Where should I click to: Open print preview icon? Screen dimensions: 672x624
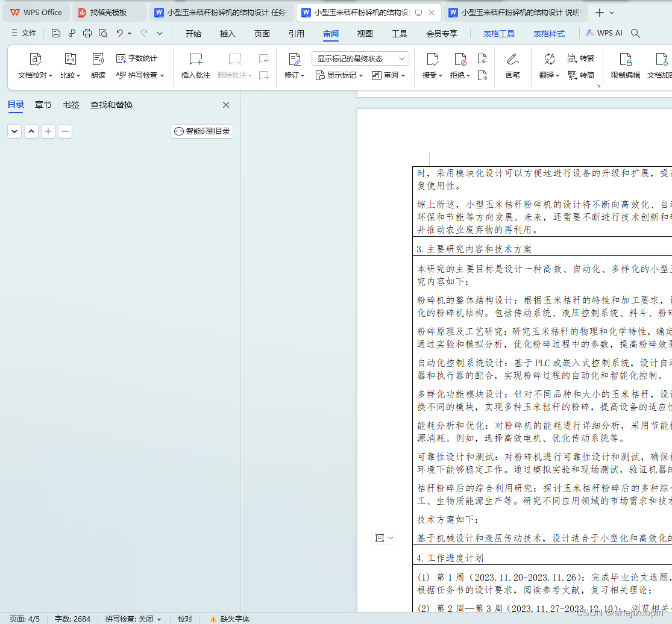[103, 33]
